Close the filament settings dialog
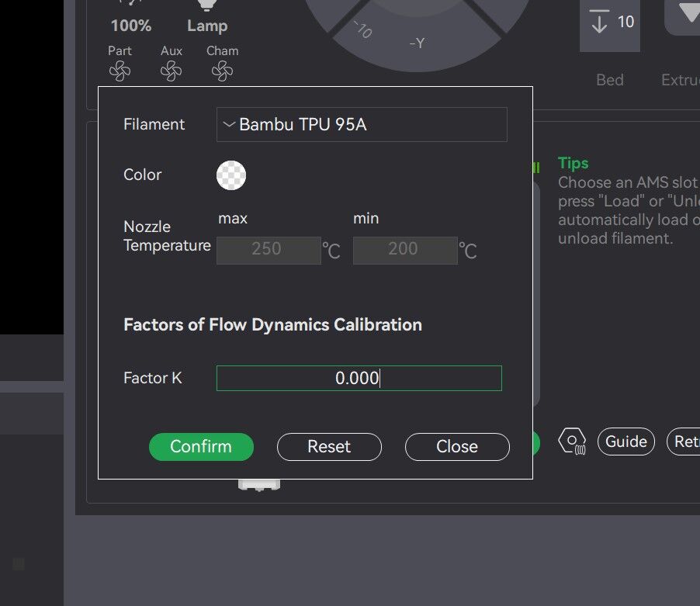This screenshot has width=700, height=606. click(x=457, y=447)
